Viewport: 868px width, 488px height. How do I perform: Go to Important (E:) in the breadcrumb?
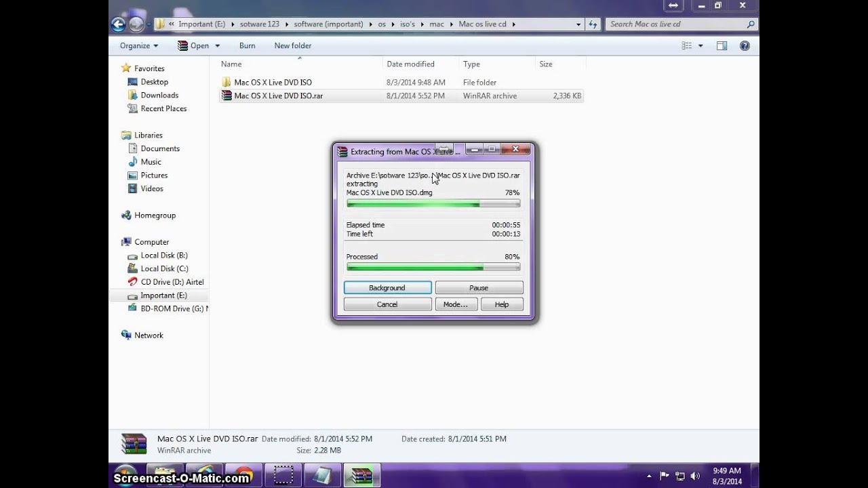202,24
